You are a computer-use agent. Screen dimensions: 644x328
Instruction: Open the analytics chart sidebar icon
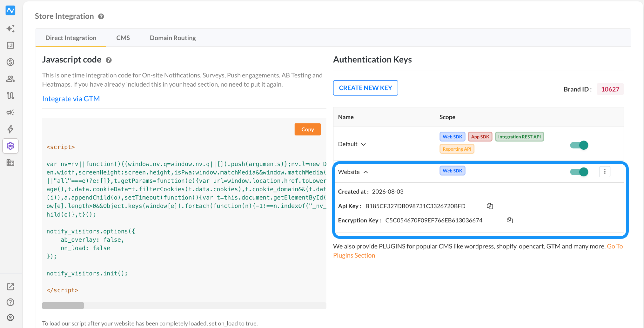(x=10, y=45)
